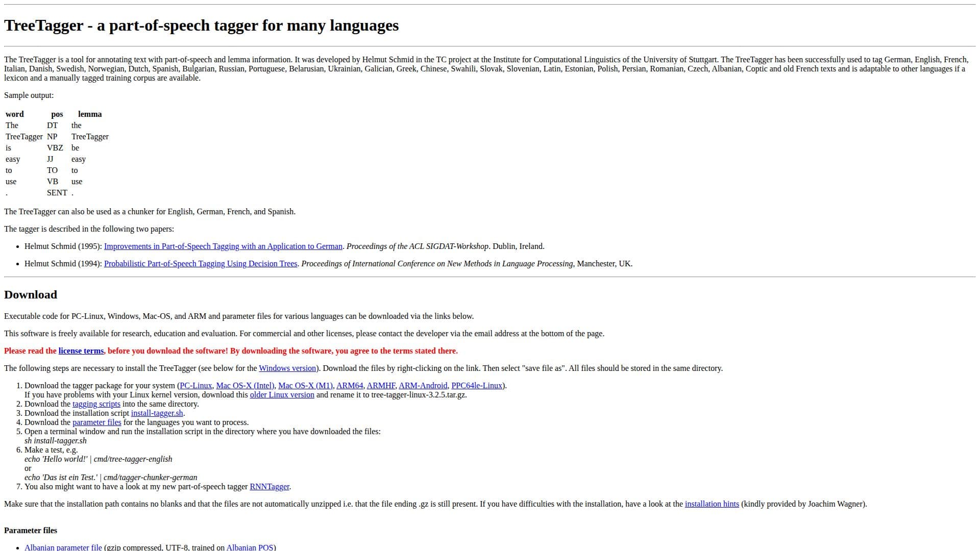980x551 pixels.
Task: Click the echo 'Hello world!' command line
Action: pos(99,459)
